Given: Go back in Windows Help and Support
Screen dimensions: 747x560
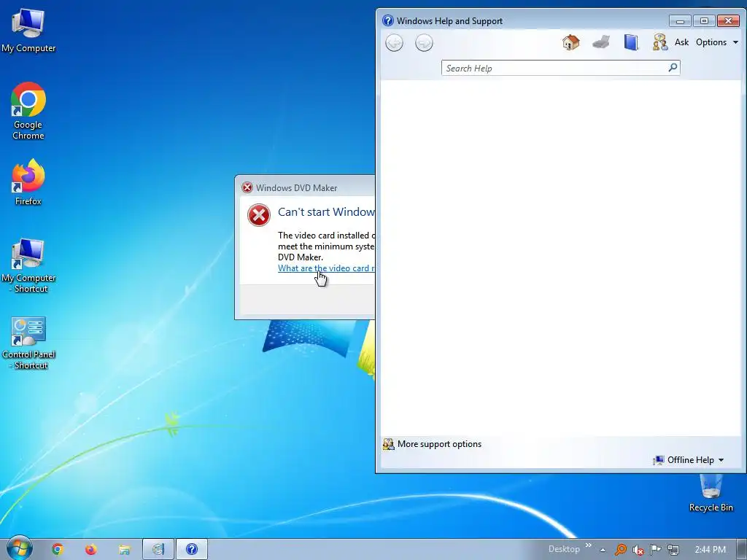Looking at the screenshot, I should click(x=394, y=43).
